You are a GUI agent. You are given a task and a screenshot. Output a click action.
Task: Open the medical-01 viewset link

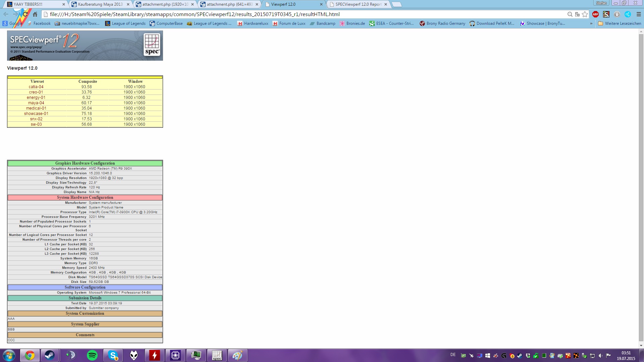(x=36, y=108)
